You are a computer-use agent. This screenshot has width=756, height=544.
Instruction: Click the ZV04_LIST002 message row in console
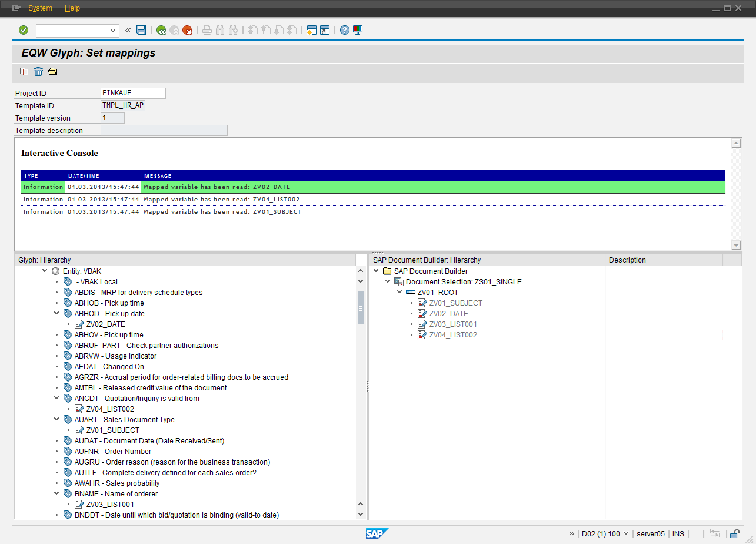pyautogui.click(x=373, y=199)
